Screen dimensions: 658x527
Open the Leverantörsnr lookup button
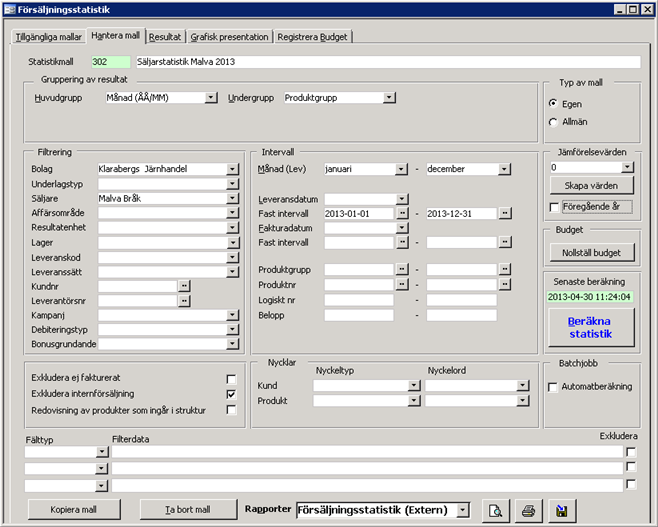pos(184,299)
